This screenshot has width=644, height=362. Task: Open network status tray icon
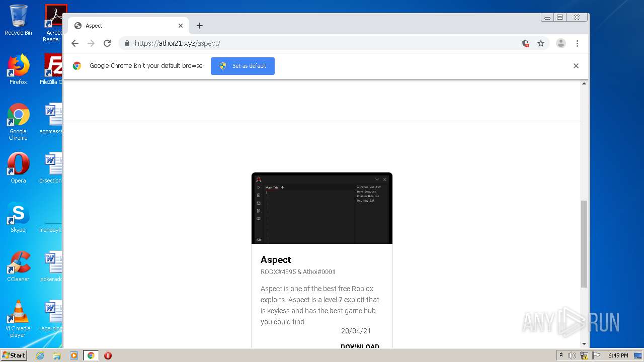pos(584,355)
